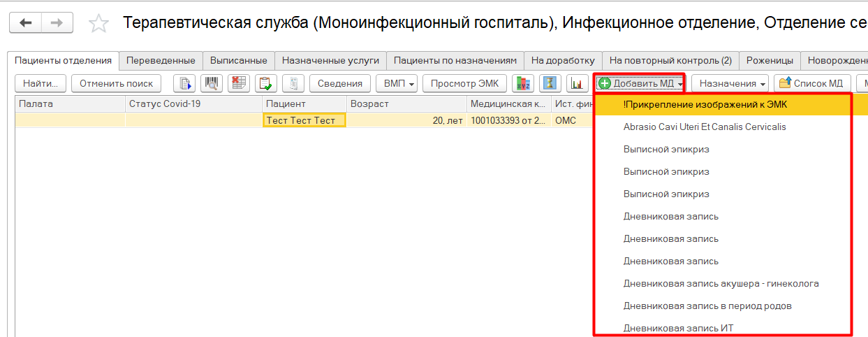The image size is (868, 337).
Task: Switch to the Выписанные tab
Action: pyautogui.click(x=239, y=61)
